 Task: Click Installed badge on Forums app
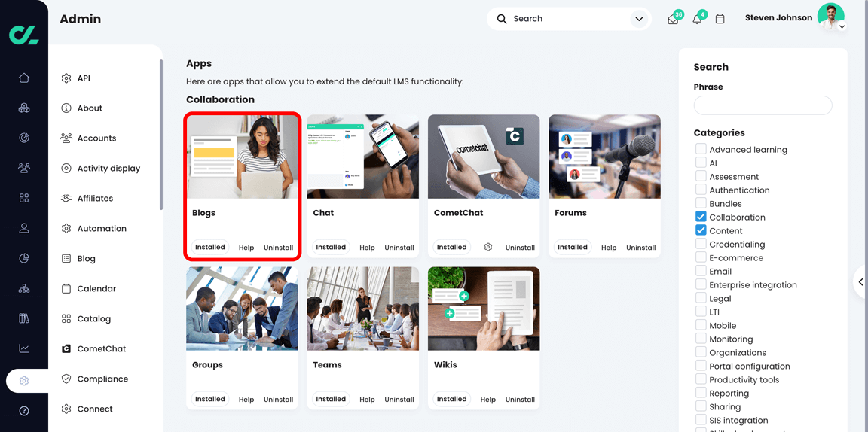coord(573,248)
